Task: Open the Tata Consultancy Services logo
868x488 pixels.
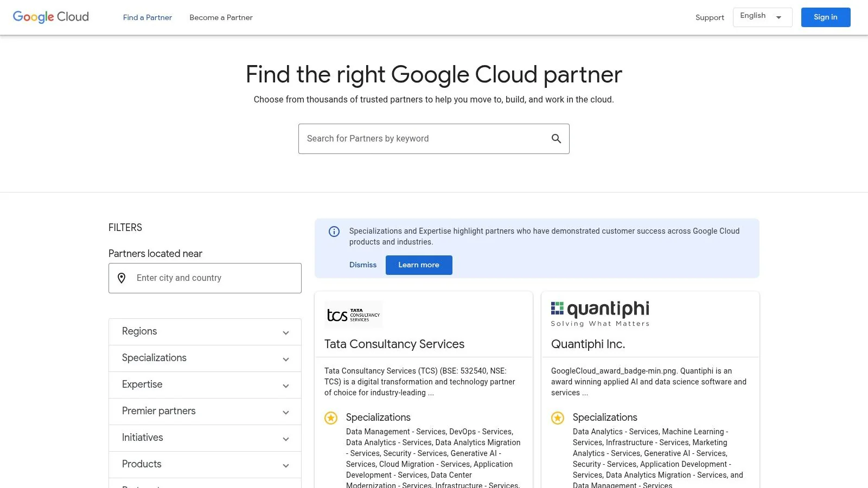Action: [353, 314]
